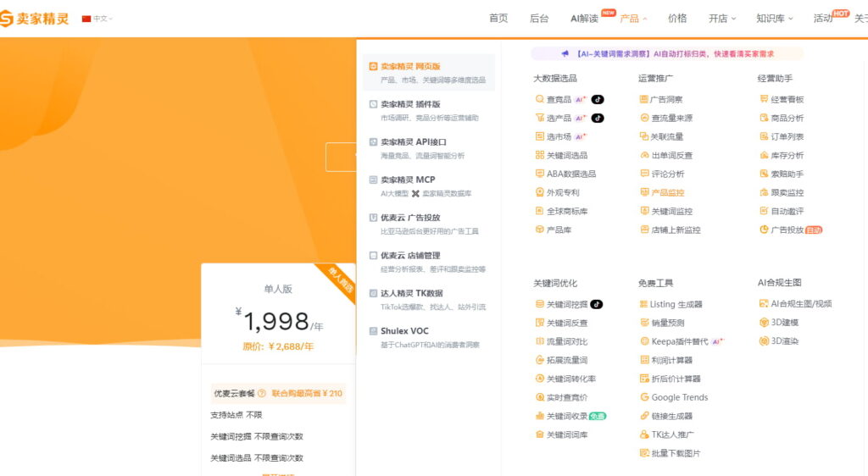The height and width of the screenshot is (476, 868).
Task: Open 商品分析 link
Action: pyautogui.click(x=787, y=118)
